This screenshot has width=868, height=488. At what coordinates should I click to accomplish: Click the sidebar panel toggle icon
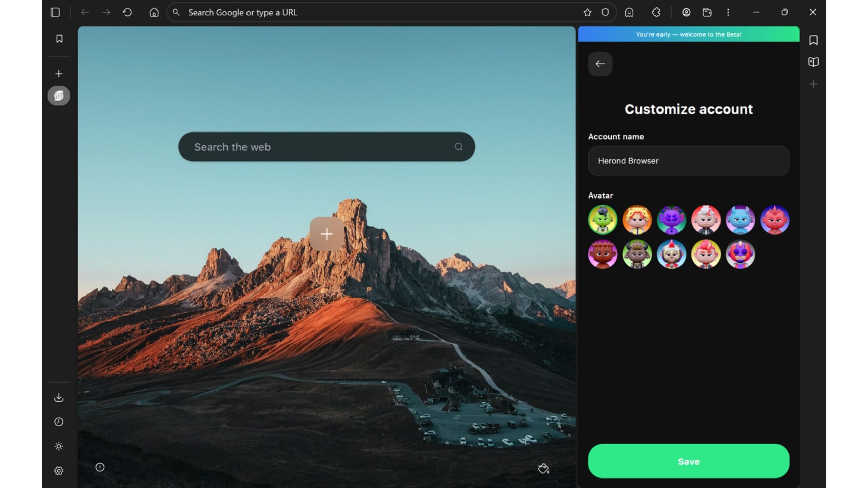pyautogui.click(x=55, y=13)
